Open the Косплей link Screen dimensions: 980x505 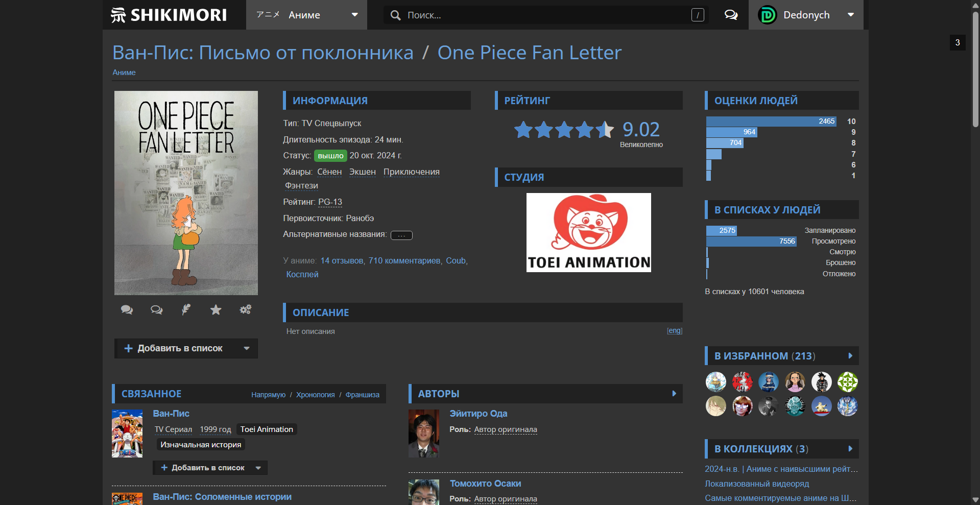[x=302, y=274]
